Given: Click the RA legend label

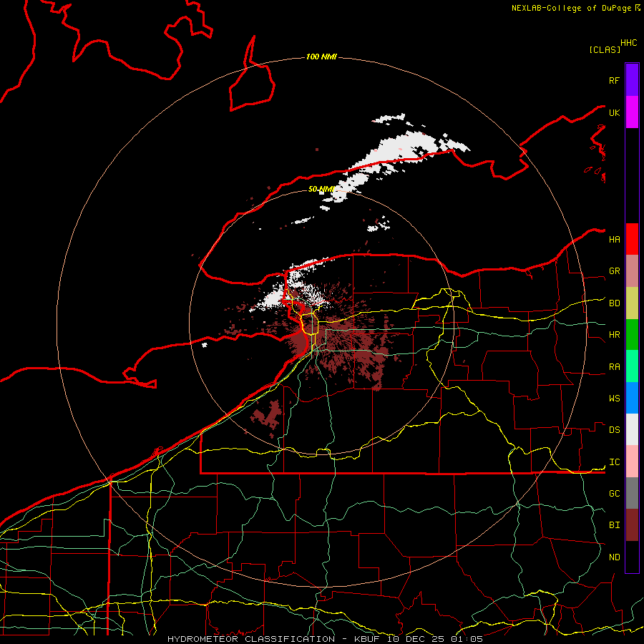Looking at the screenshot, I should point(614,367).
